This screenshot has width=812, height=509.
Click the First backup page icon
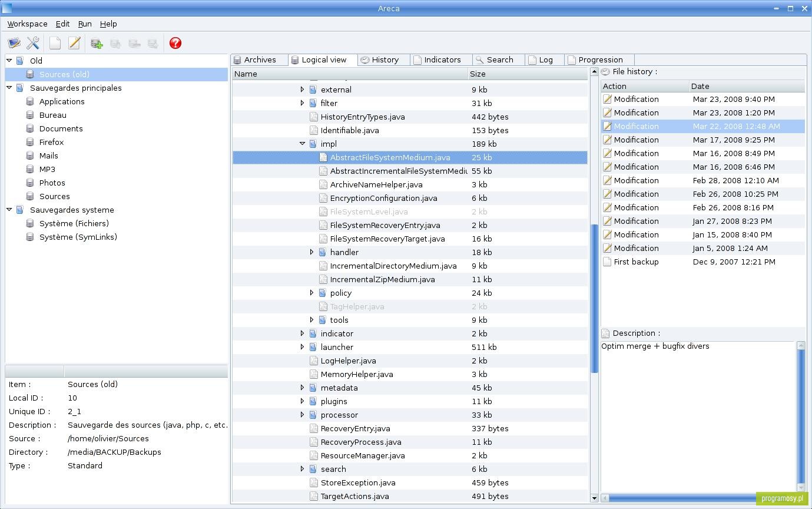click(607, 262)
